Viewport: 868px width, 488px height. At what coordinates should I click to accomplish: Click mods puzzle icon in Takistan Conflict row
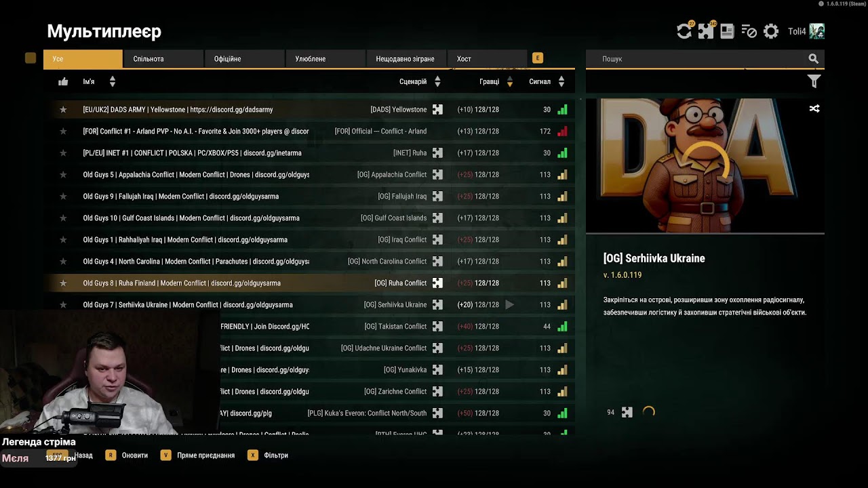coord(437,327)
